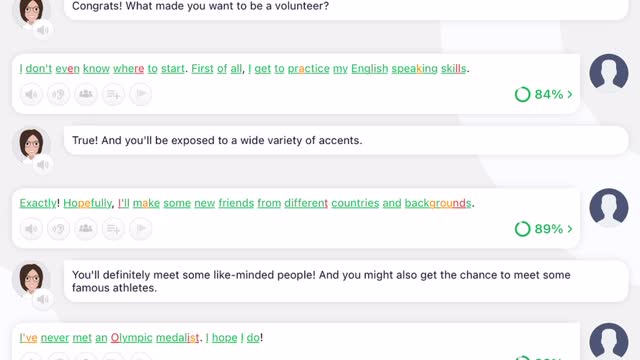Play speaker icon under 'Exactly! Hopefully' sentence
Screen dimensions: 640x360
click(x=31, y=229)
